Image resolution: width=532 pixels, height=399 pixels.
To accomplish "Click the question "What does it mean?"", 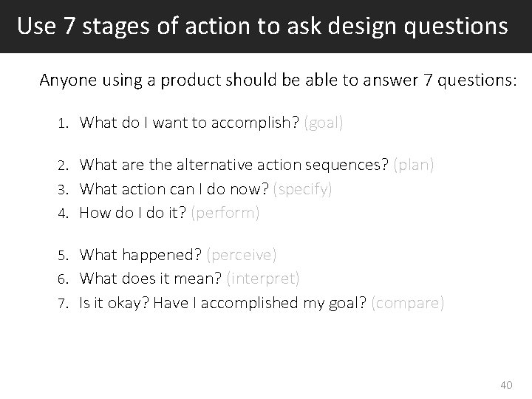I will point(152,279).
